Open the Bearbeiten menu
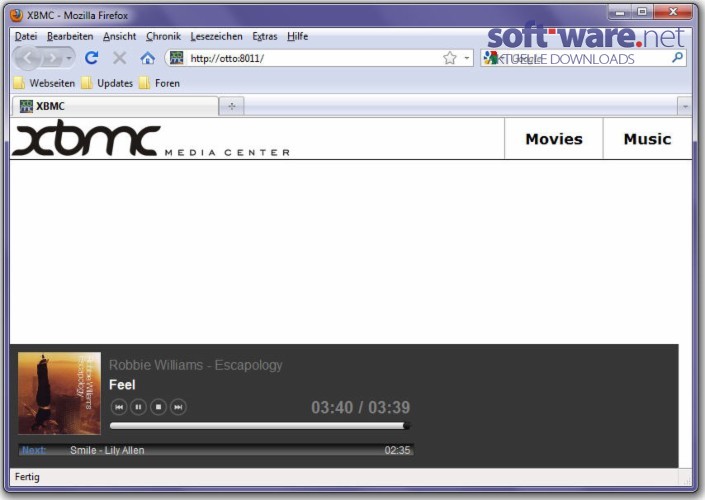The width and height of the screenshot is (705, 500). [70, 36]
